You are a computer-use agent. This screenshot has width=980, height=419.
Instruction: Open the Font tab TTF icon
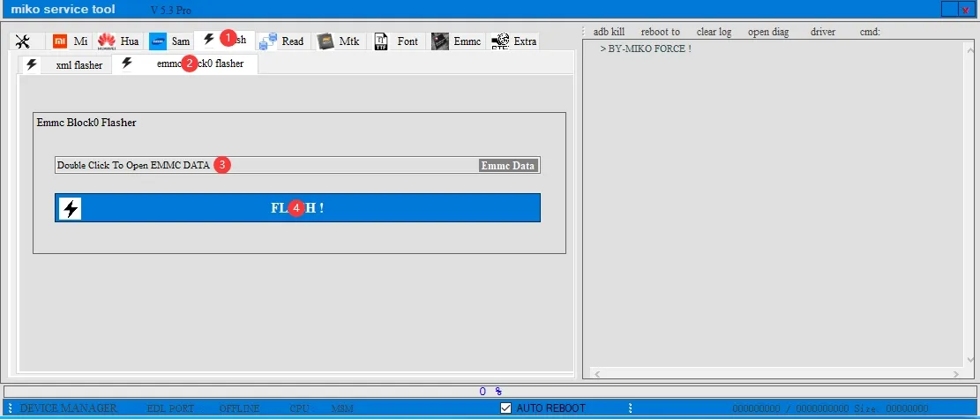pos(381,41)
